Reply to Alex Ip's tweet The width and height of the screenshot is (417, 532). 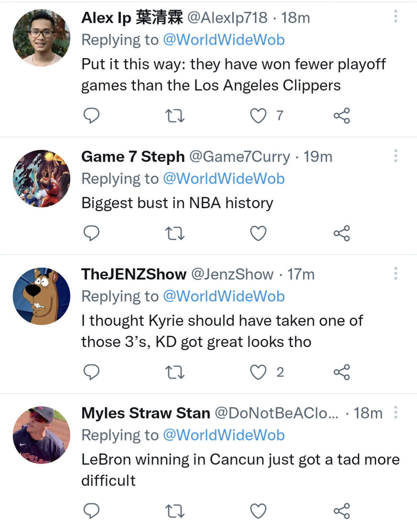92,115
